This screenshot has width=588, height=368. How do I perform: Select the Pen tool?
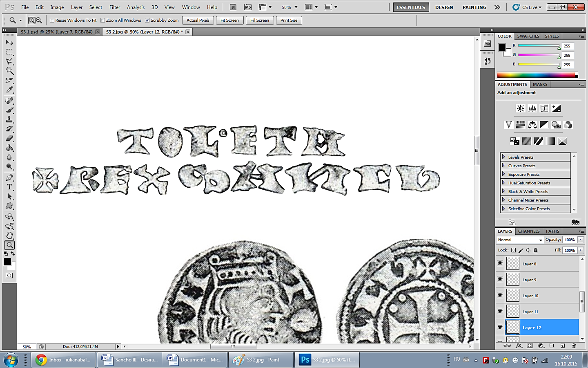point(9,177)
